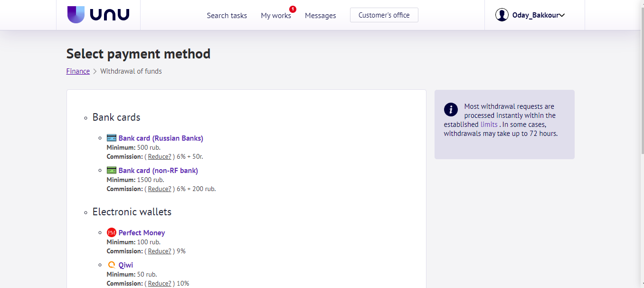Open the My works menu item
Image resolution: width=644 pixels, height=288 pixels.
click(275, 16)
